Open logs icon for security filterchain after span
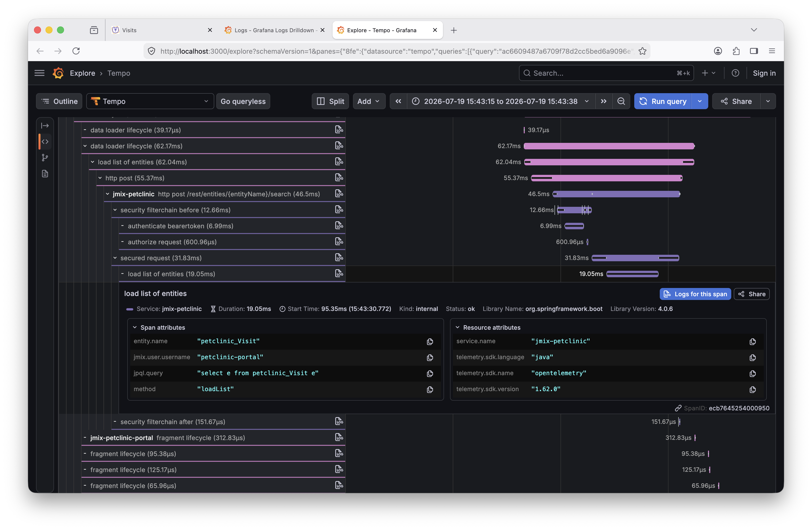Viewport: 812px width, 530px height. pos(339,421)
